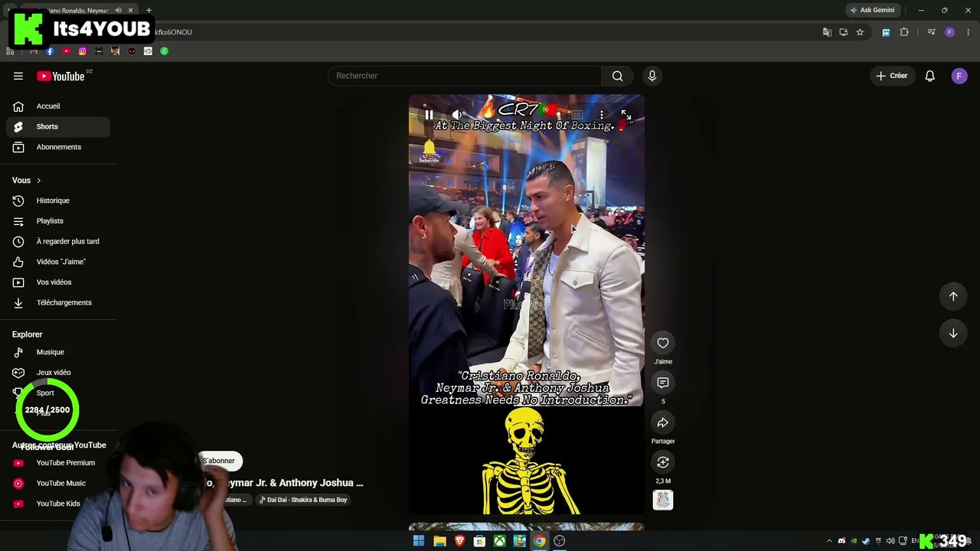
Task: Enter fullscreen on the Short
Action: 626,115
